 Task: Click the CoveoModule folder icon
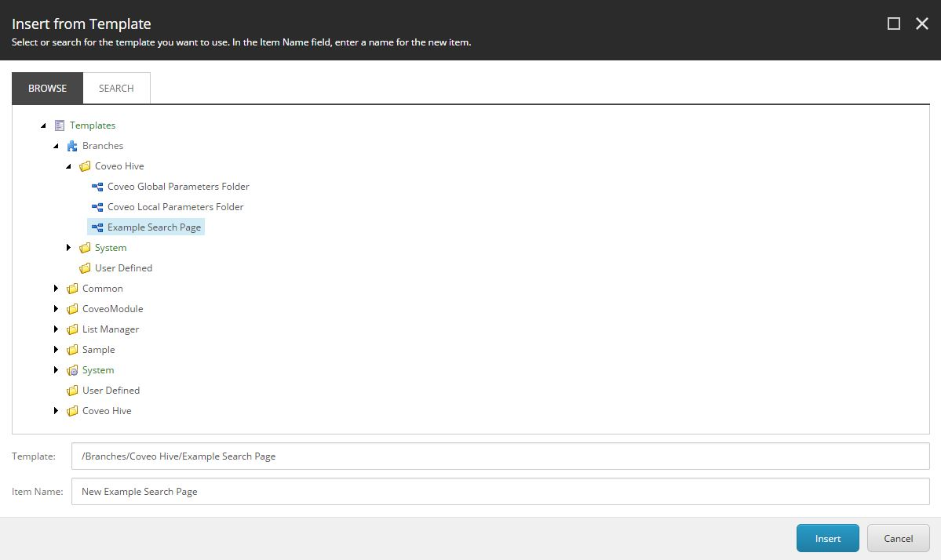pos(70,308)
